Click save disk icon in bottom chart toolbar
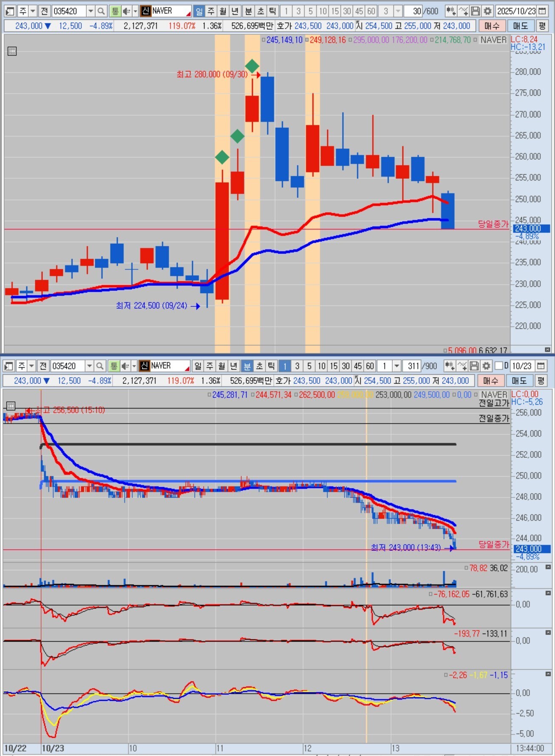The image size is (555, 756). 474,366
